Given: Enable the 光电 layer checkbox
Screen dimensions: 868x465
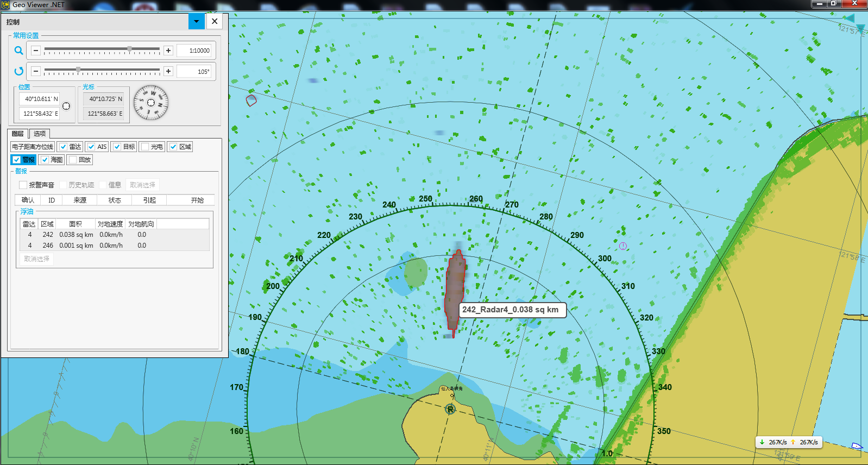Looking at the screenshot, I should click(x=145, y=147).
